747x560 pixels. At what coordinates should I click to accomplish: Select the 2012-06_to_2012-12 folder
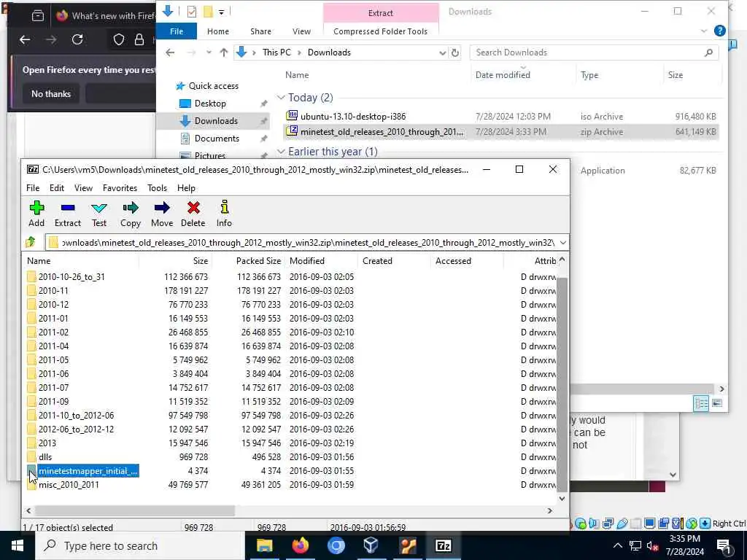click(76, 429)
